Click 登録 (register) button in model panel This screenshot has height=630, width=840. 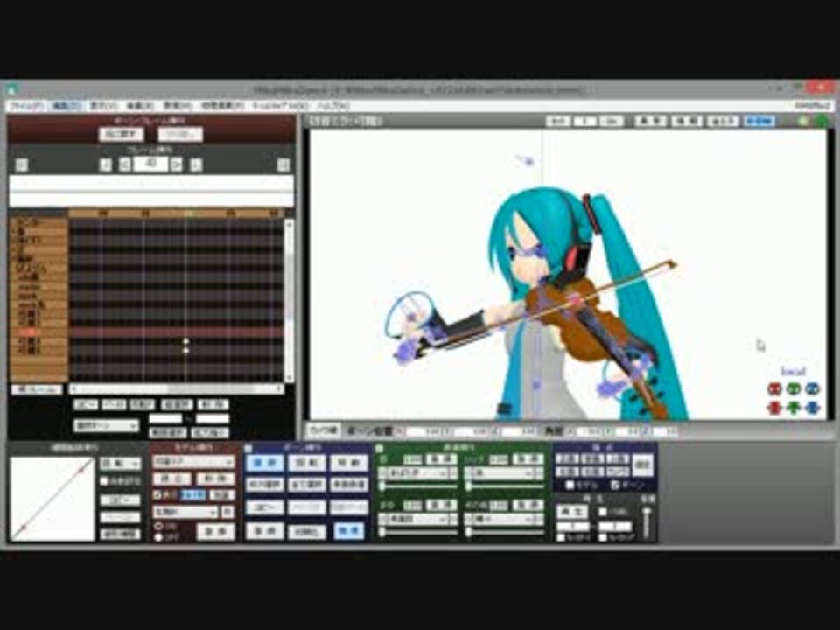216,531
